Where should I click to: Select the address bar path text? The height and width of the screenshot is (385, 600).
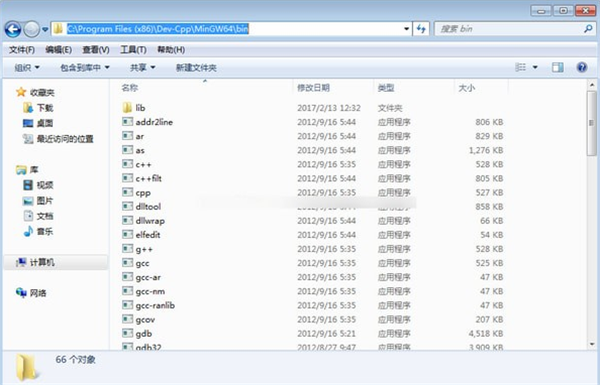point(158,29)
